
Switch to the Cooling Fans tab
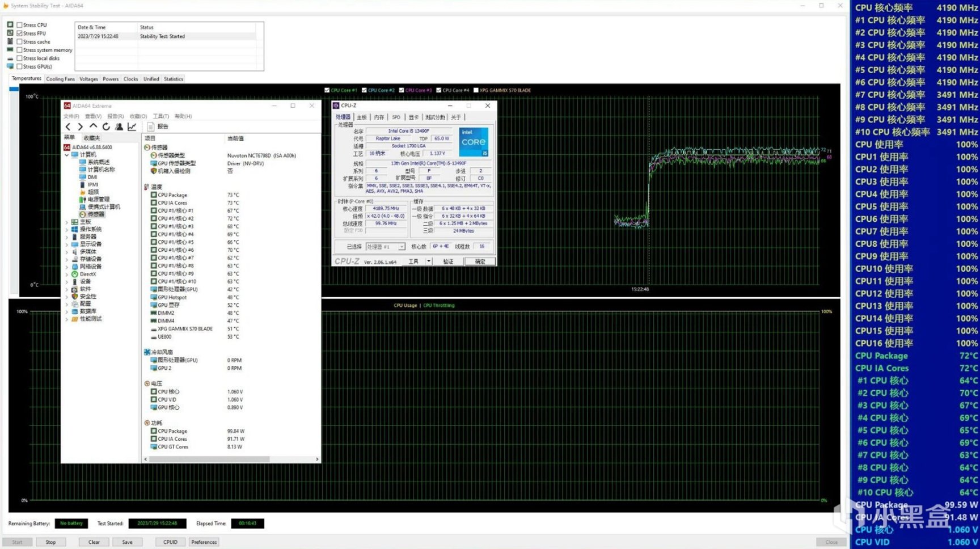click(60, 79)
